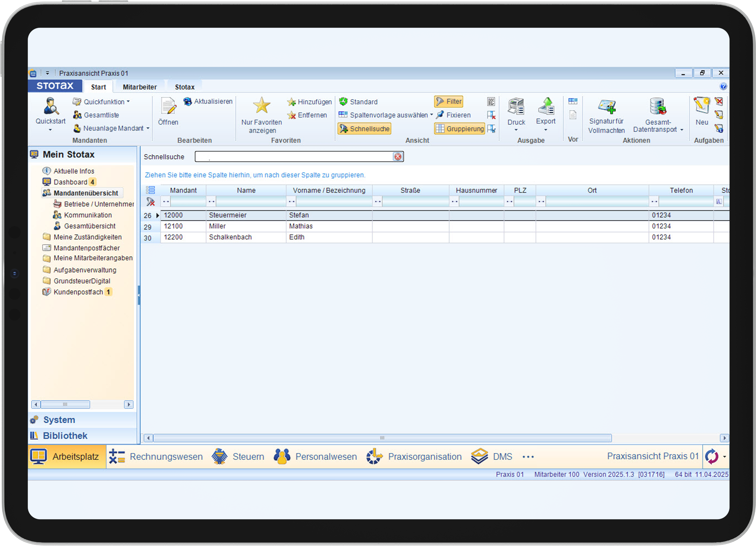Click the Öffnen document icon
This screenshot has height=546, width=756.
(x=168, y=106)
